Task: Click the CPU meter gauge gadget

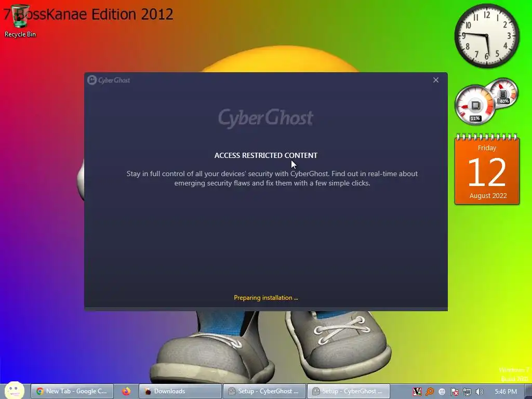Action: [475, 105]
